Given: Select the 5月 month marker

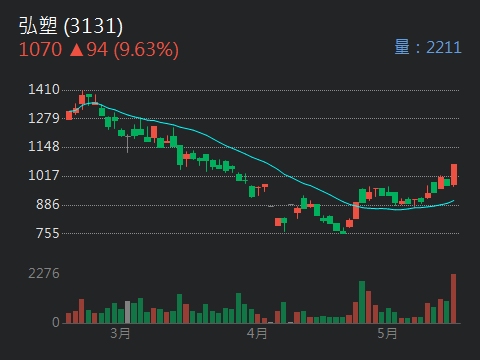Looking at the screenshot, I should click(387, 333).
